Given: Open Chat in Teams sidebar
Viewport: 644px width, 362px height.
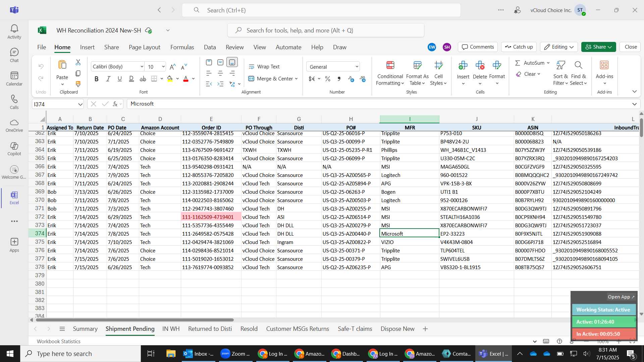Looking at the screenshot, I should [x=14, y=55].
